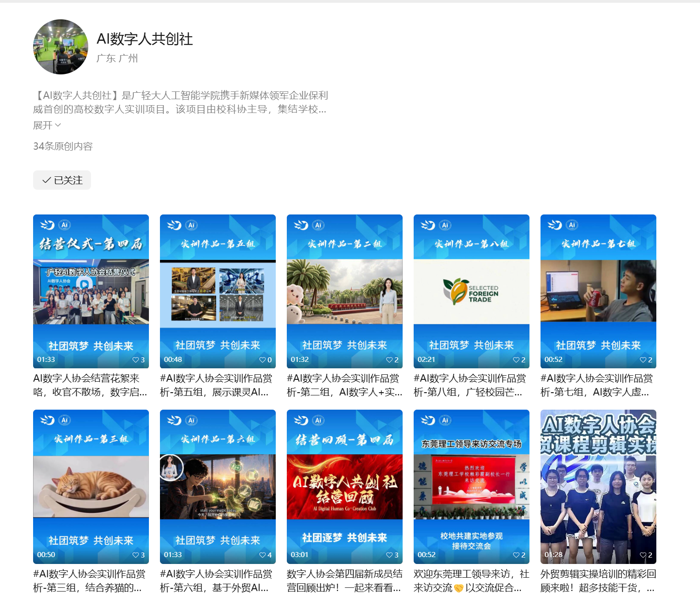Tap heart icon on 第六组 video
Image resolution: width=700 pixels, height=603 pixels.
(262, 555)
